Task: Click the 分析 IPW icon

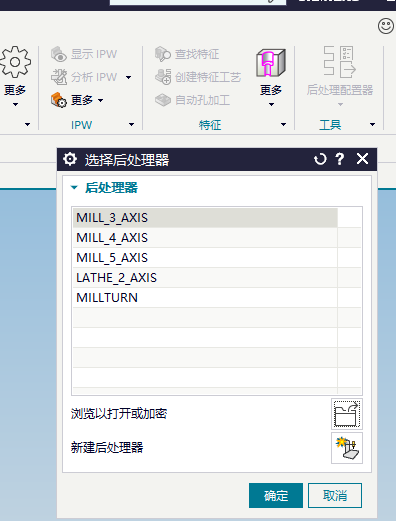Action: 59,77
